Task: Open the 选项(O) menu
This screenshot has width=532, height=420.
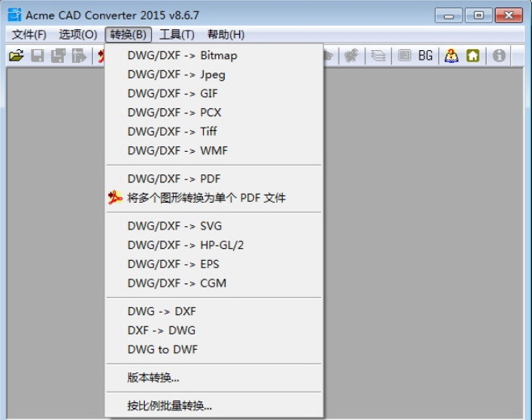Action: coord(78,35)
